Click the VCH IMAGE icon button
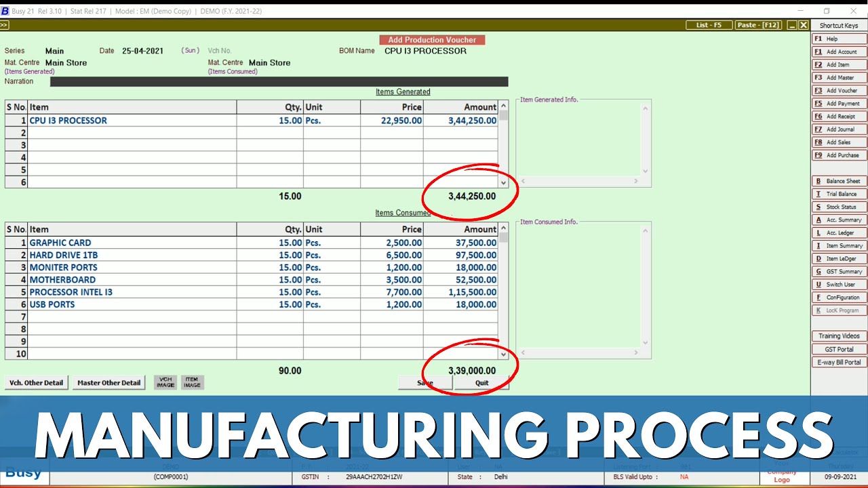Screen dimensions: 868x488 (x=165, y=382)
